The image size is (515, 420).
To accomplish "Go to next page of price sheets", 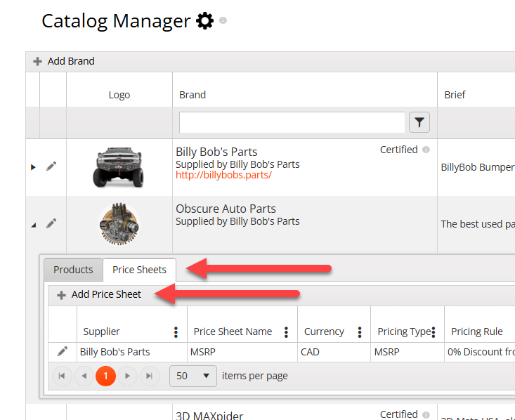I will pos(127,376).
